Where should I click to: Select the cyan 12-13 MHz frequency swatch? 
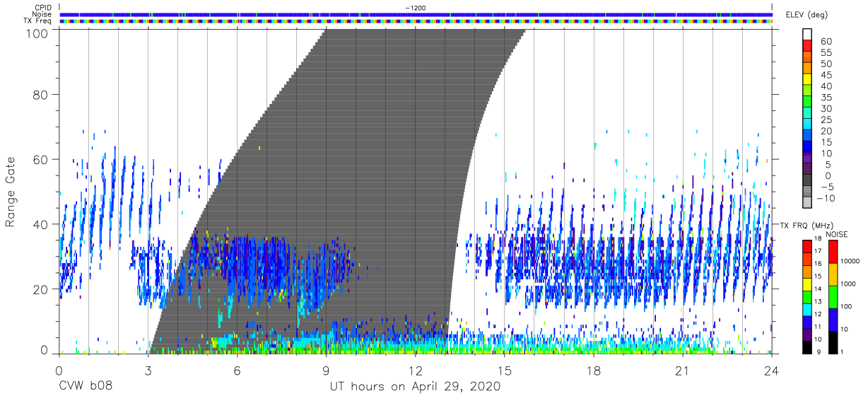point(808,308)
